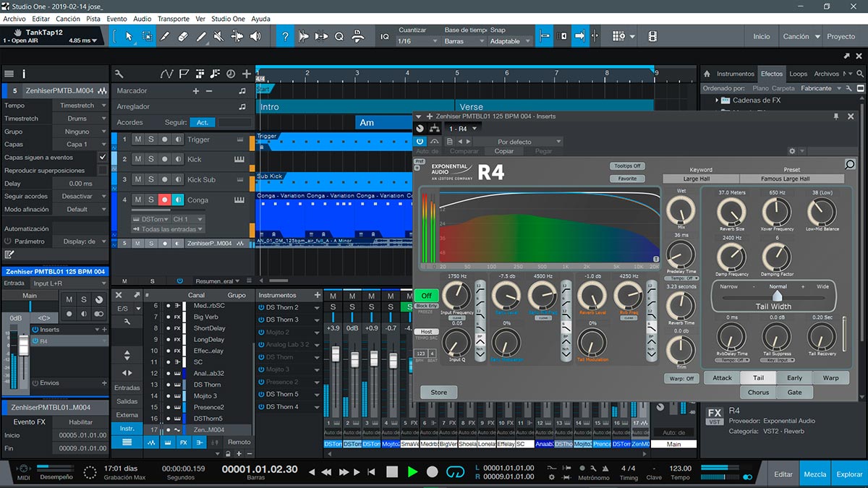Open the Ayuda menu
This screenshot has height=488, width=868.
pyautogui.click(x=260, y=19)
